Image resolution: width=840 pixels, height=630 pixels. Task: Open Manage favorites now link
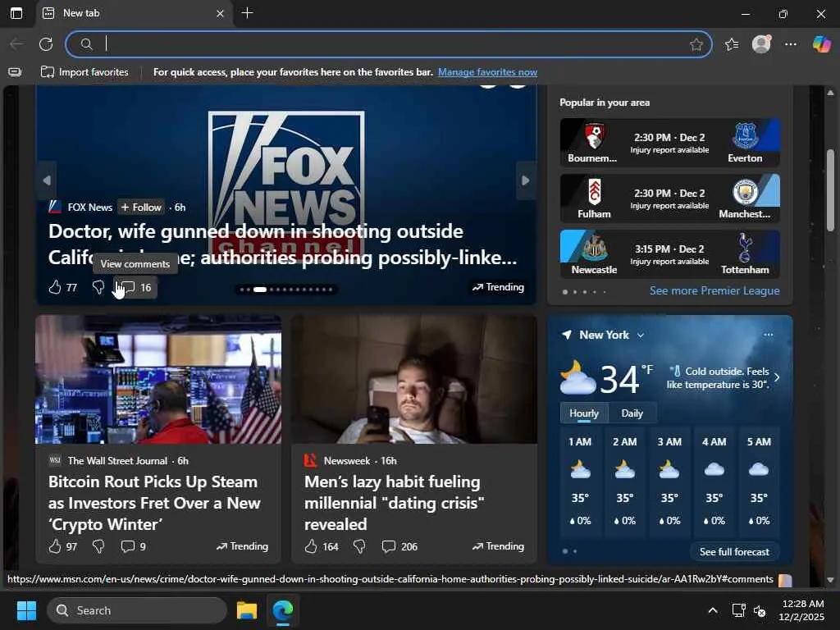487,72
